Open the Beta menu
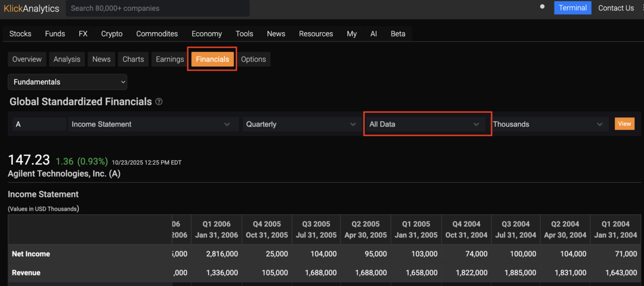 click(x=398, y=34)
